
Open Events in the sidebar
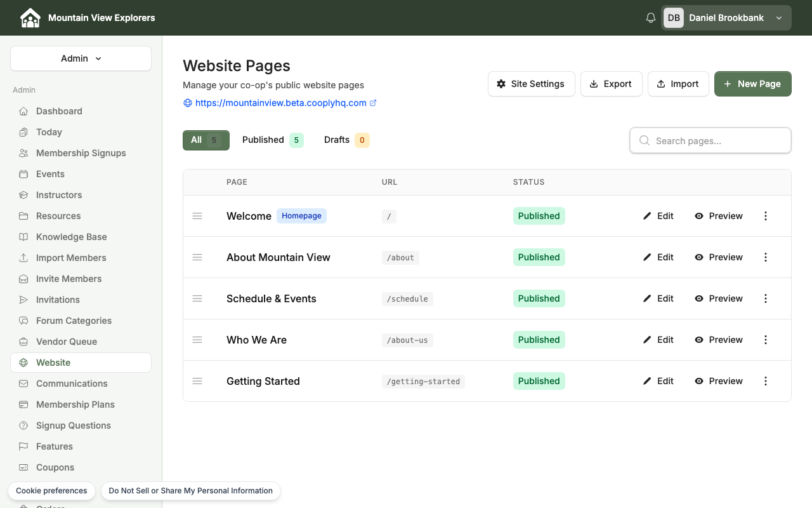click(x=81, y=174)
